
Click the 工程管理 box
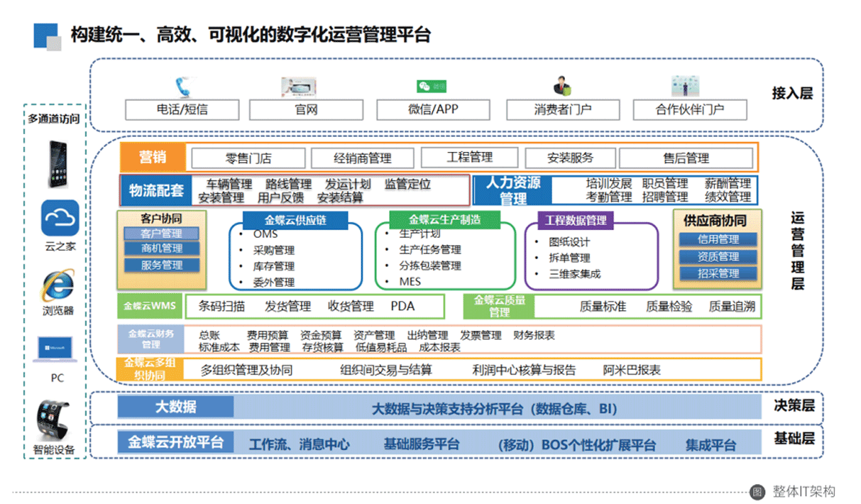[x=469, y=157]
